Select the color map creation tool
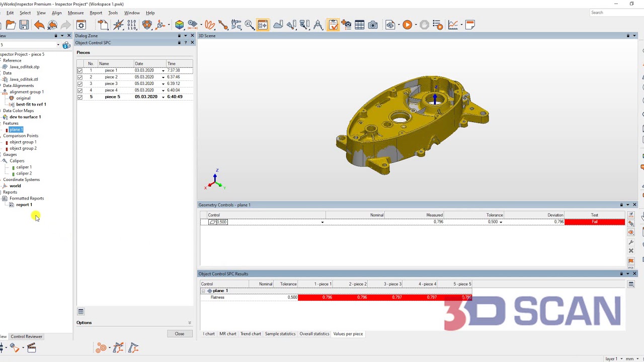644x362 pixels. 179,25
